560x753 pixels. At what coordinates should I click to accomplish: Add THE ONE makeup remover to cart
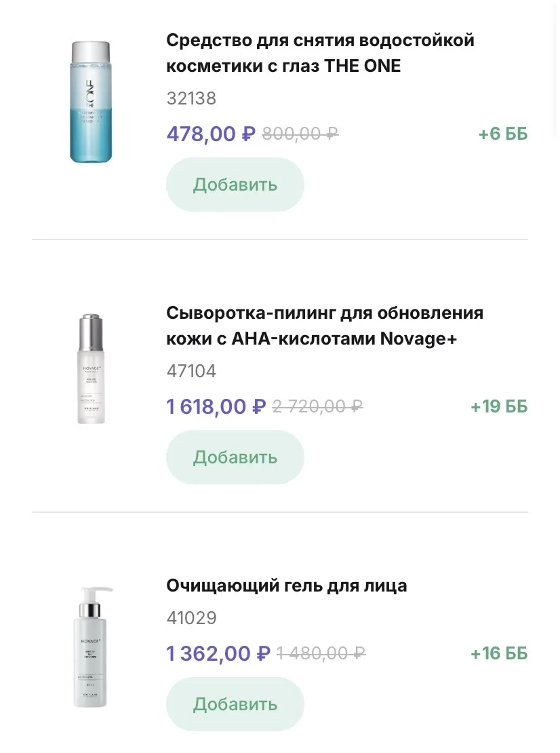click(235, 185)
